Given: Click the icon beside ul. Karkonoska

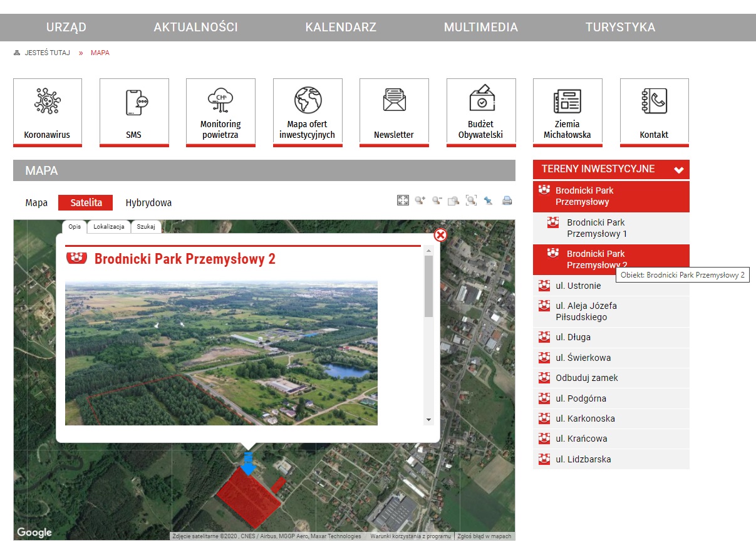Looking at the screenshot, I should coord(544,419).
